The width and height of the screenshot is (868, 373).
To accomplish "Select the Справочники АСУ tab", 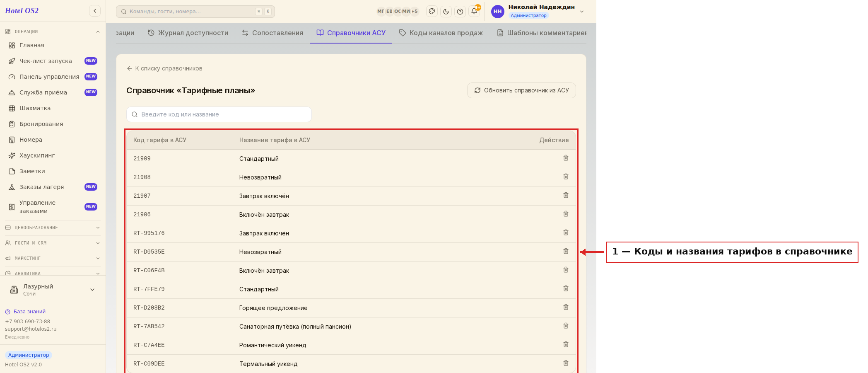I will 351,33.
